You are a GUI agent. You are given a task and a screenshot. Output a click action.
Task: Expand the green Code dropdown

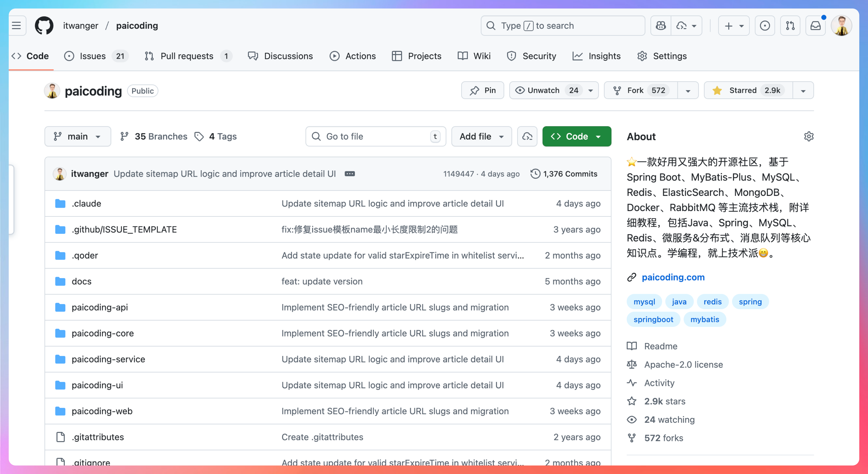(x=577, y=136)
